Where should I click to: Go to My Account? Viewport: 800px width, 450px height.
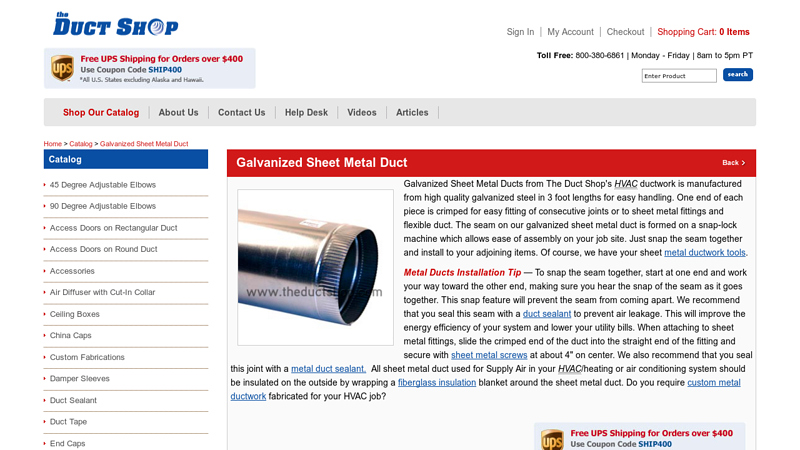pyautogui.click(x=570, y=32)
